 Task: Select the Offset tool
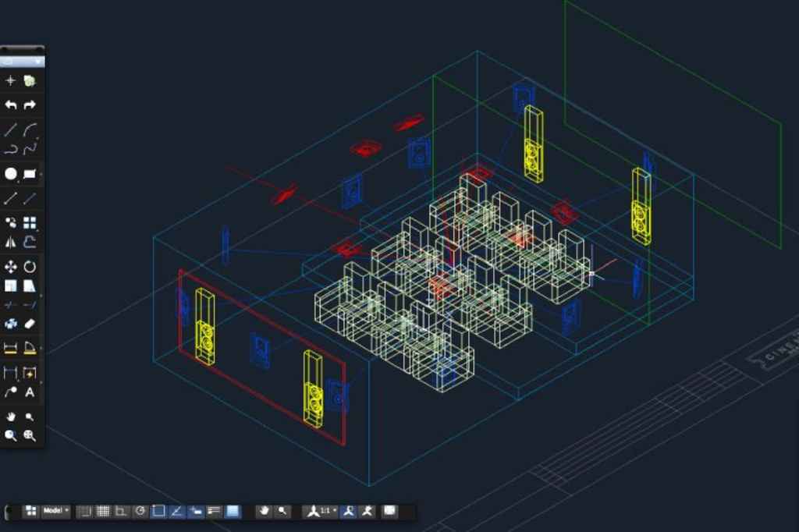pyautogui.click(x=30, y=242)
